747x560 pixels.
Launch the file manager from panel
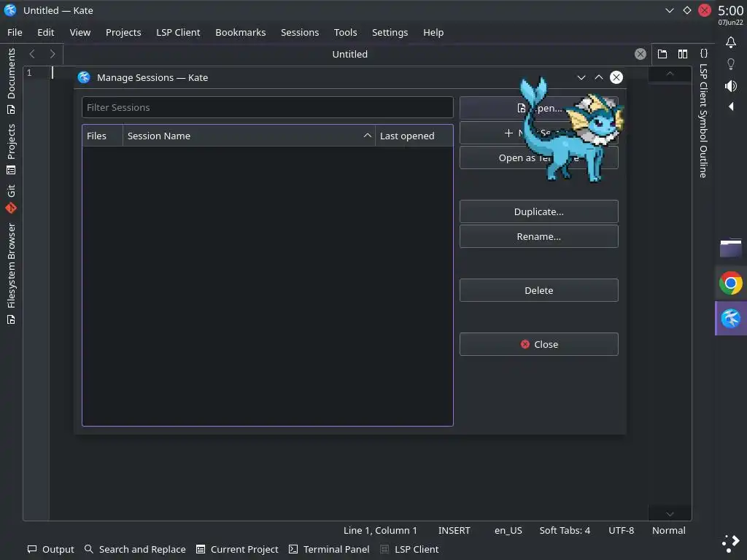(x=731, y=248)
